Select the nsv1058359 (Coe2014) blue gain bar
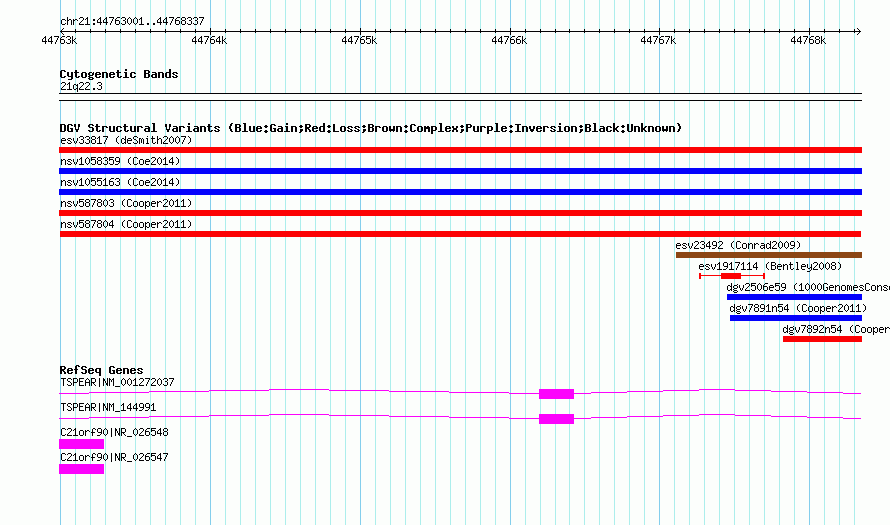This screenshot has height=525, width=890. [460, 171]
